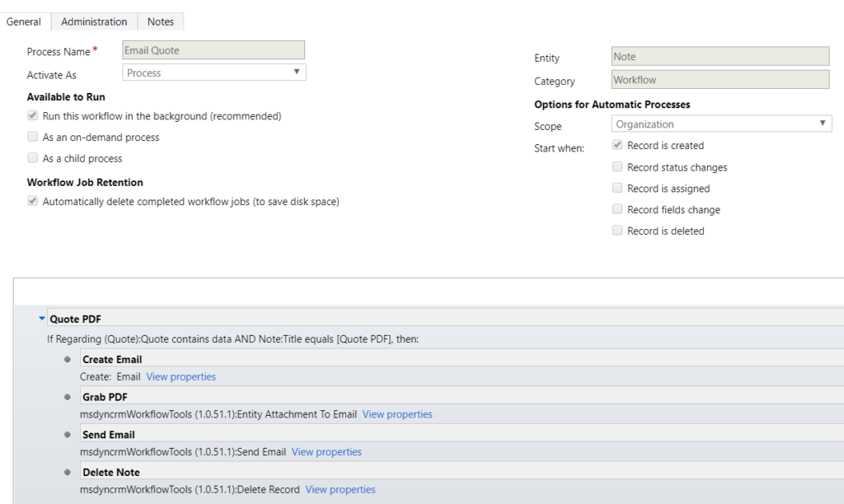Toggle 'Automatically delete completed workflow jobs'
This screenshot has height=504, width=844.
tap(32, 201)
